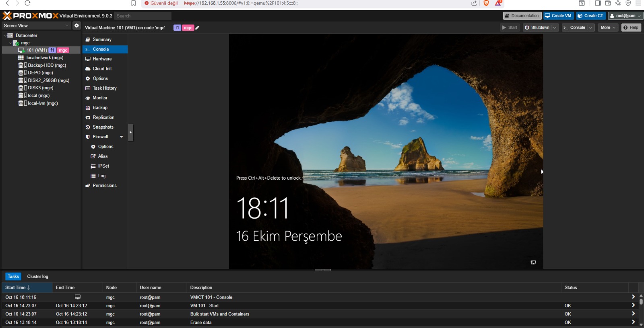644x328 pixels.
Task: Open Snapshots for the virtual machine
Action: 103,127
